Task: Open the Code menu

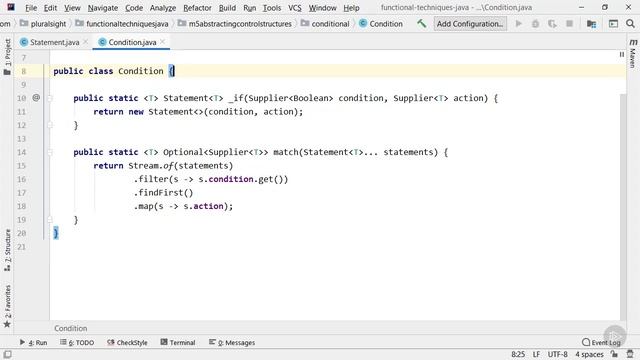Action: 134,8
